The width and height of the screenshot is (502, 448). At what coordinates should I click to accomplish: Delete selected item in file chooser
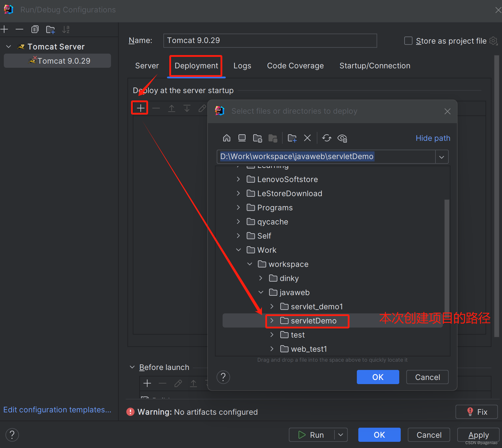point(307,138)
